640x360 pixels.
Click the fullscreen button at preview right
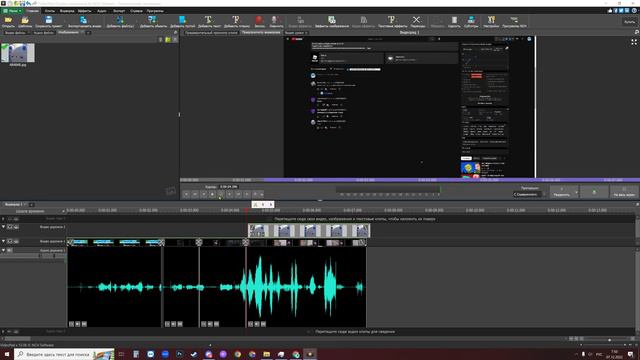tap(624, 192)
